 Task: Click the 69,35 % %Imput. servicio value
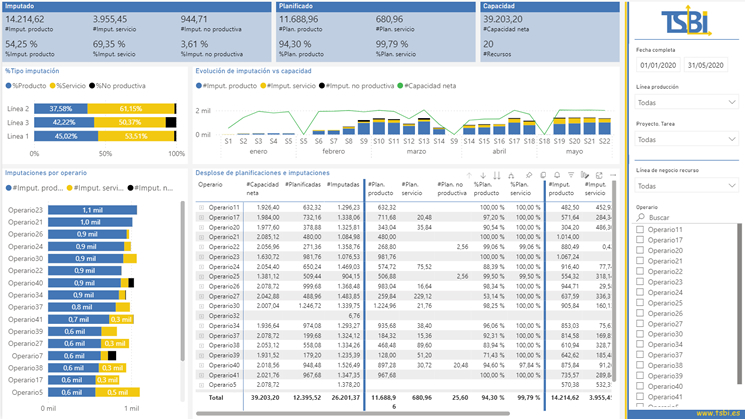click(x=109, y=44)
